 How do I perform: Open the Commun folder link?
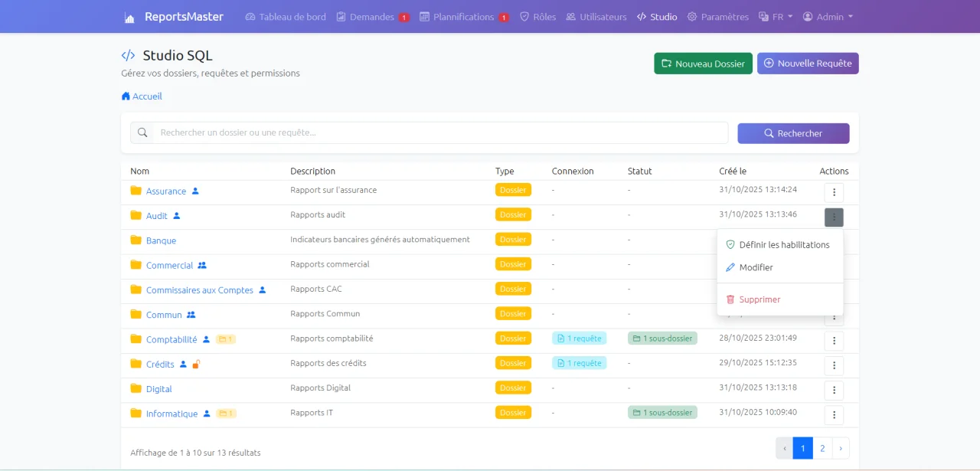164,315
